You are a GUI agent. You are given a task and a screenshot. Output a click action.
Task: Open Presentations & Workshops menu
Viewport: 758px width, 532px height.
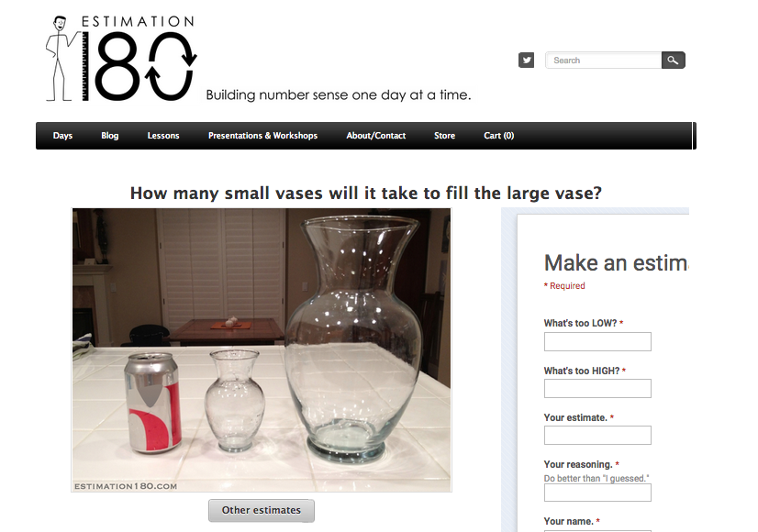pos(262,136)
